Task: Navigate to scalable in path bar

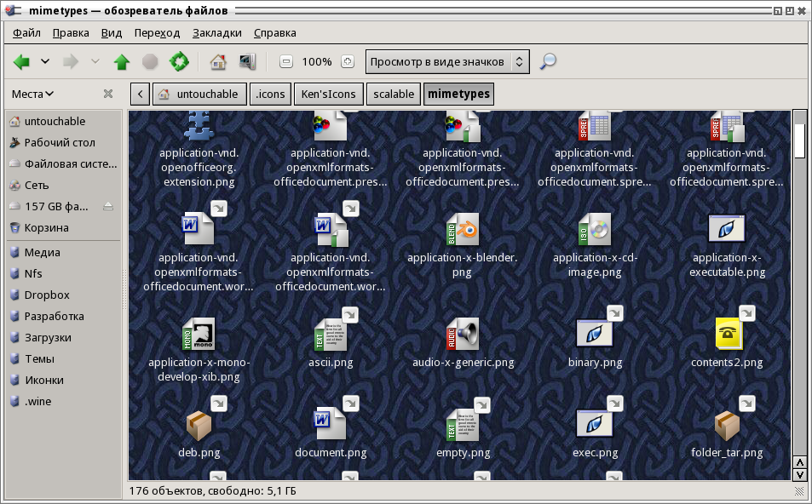Action: click(x=394, y=94)
